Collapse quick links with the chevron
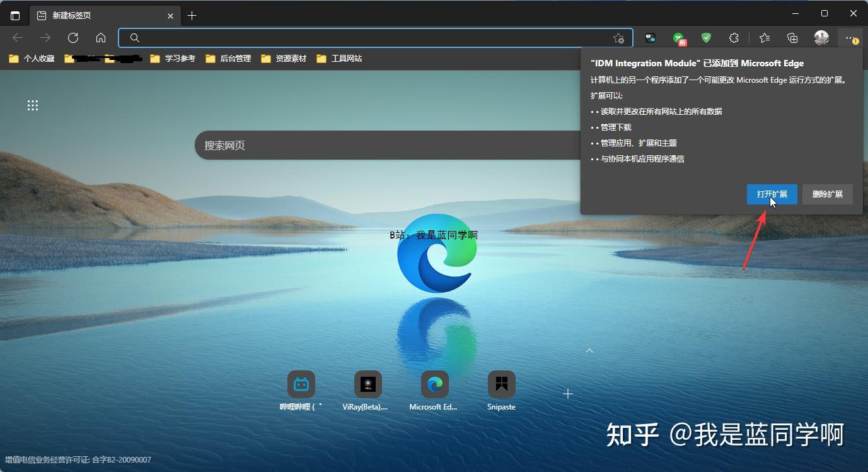This screenshot has width=868, height=472. pos(589,350)
